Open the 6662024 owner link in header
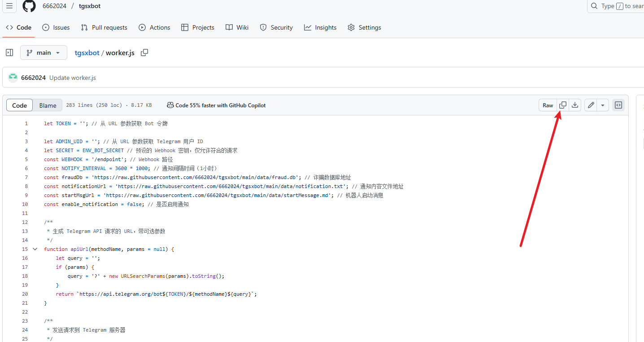644x342 pixels. tap(54, 6)
